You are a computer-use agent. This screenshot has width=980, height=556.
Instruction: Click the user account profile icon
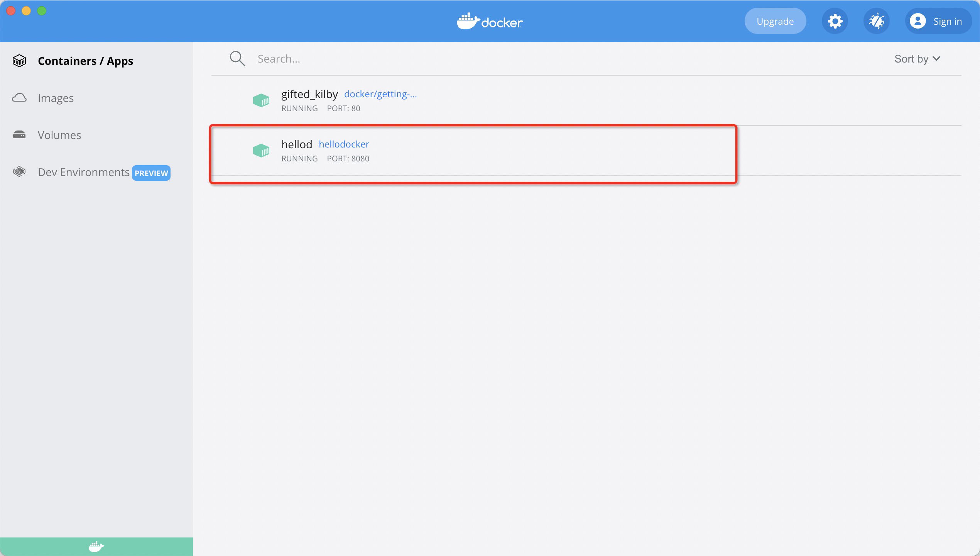(917, 21)
